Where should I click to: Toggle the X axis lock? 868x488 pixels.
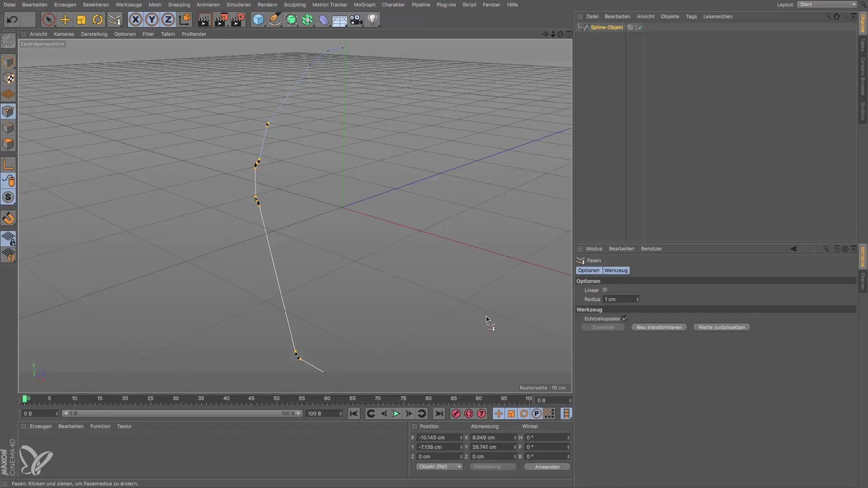(x=135, y=19)
